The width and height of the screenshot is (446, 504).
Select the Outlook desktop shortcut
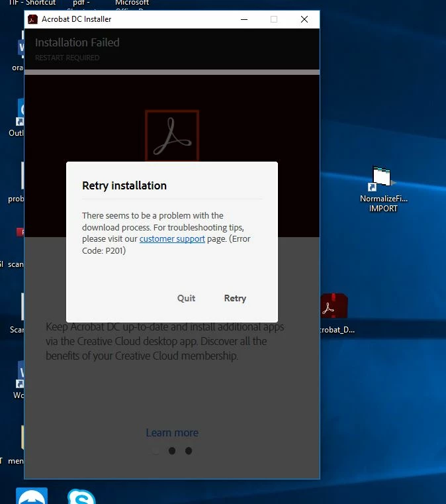pyautogui.click(x=17, y=118)
